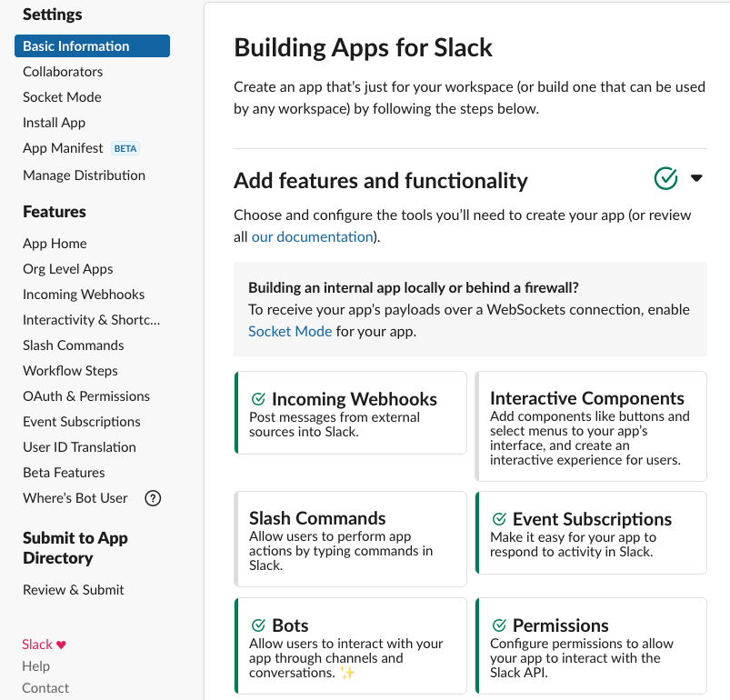Viewport: 730px width, 700px height.
Task: Go to Socket Mode in sidebar
Action: [x=62, y=96]
